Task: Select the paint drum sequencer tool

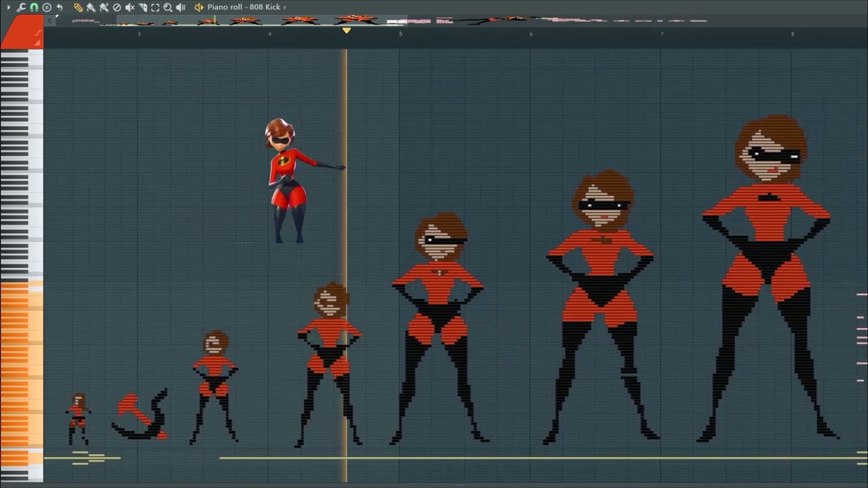Action: (104, 7)
